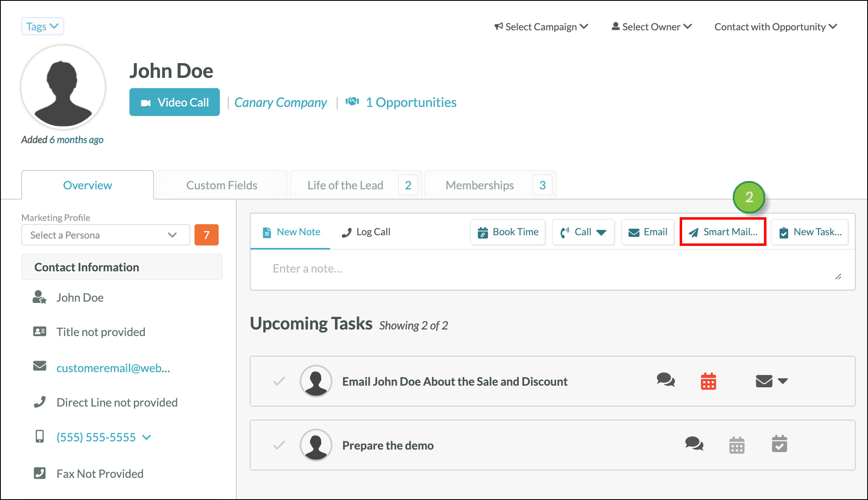
Task: Click the Video Call button
Action: [174, 102]
